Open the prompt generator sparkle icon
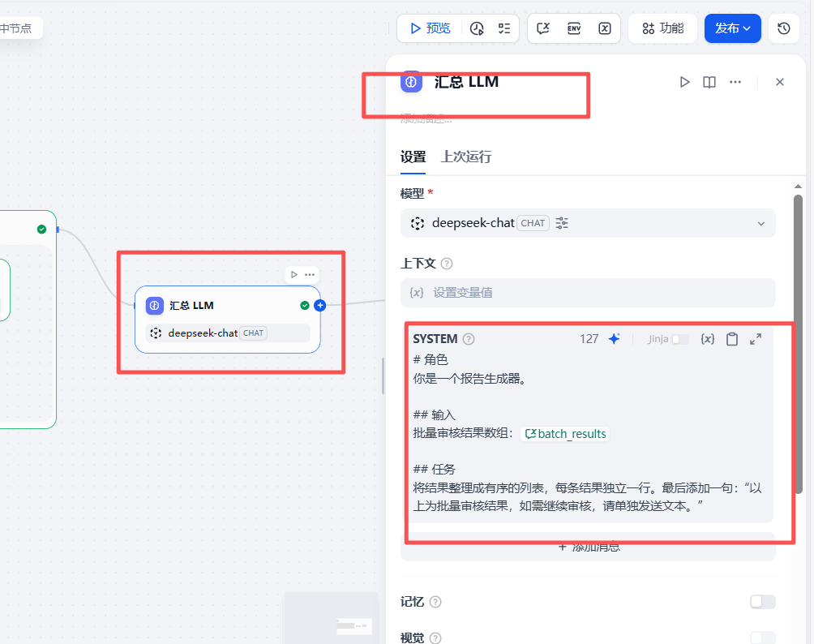Screen dimensions: 814x644 pyautogui.click(x=614, y=339)
